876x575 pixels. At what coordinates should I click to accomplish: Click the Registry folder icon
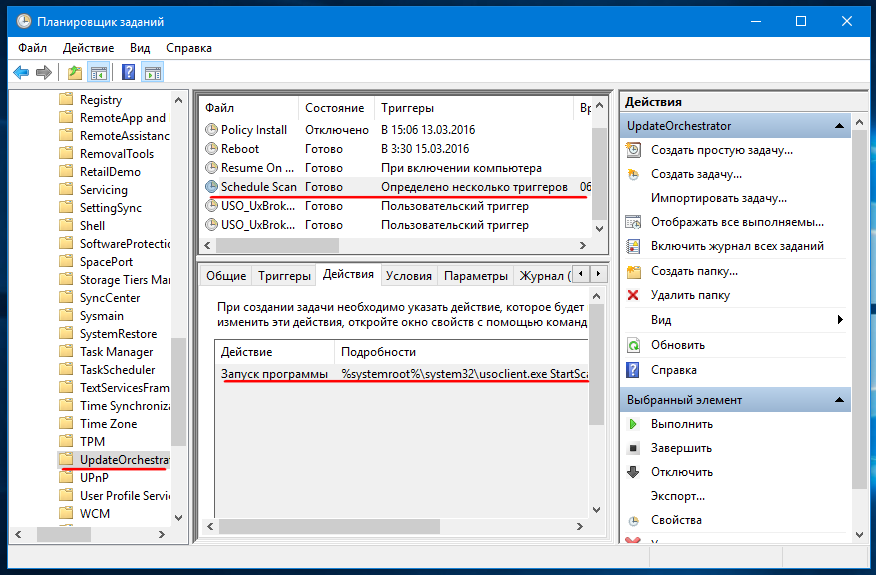click(66, 99)
